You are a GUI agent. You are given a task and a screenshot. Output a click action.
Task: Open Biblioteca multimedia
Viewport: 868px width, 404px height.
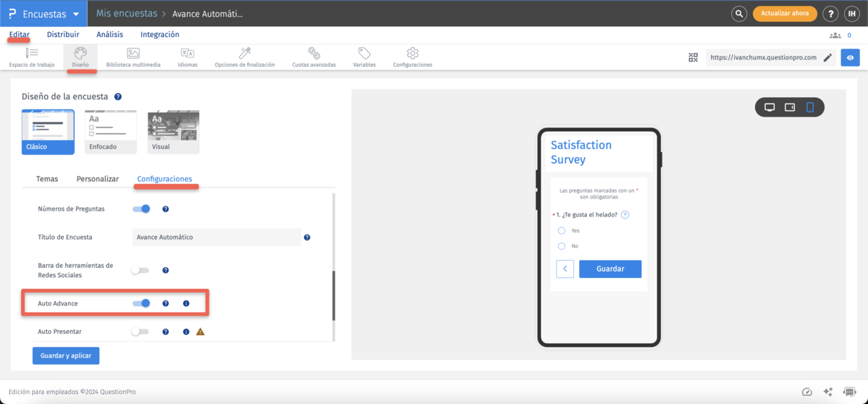[x=133, y=57]
